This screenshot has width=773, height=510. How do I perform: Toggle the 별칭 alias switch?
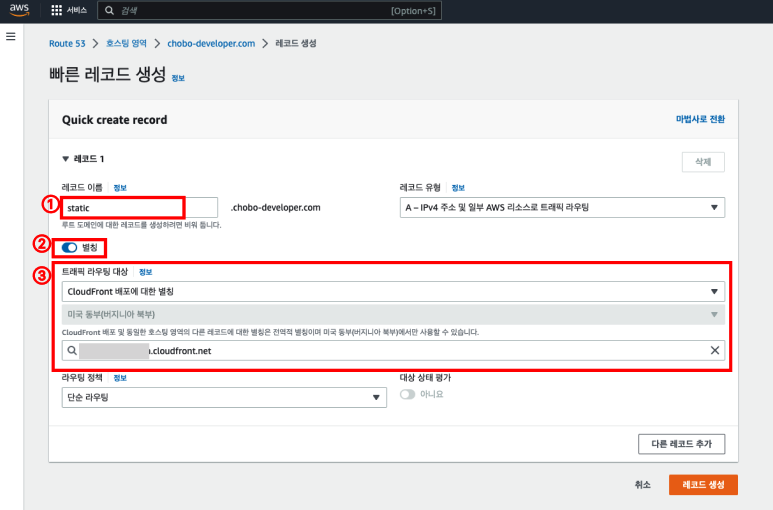click(x=70, y=247)
